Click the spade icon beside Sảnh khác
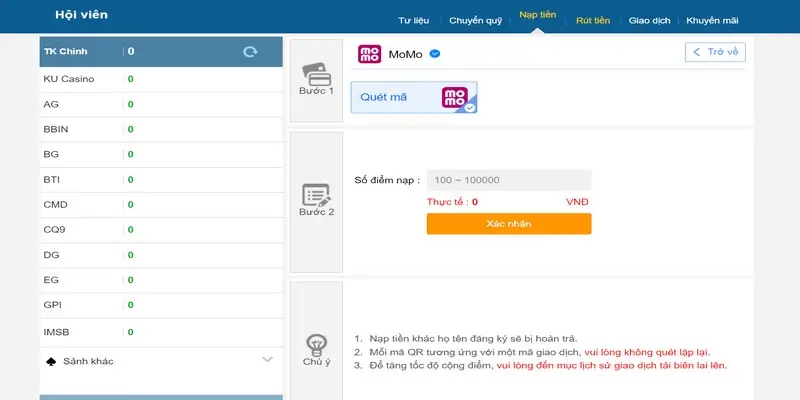Screen dimensions: 800x400 (x=51, y=360)
